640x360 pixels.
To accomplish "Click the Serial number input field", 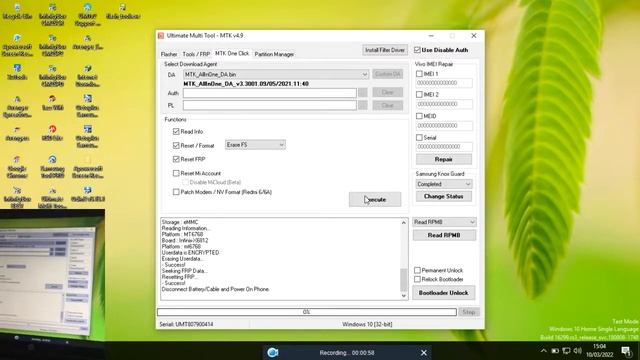I will pyautogui.click(x=444, y=147).
